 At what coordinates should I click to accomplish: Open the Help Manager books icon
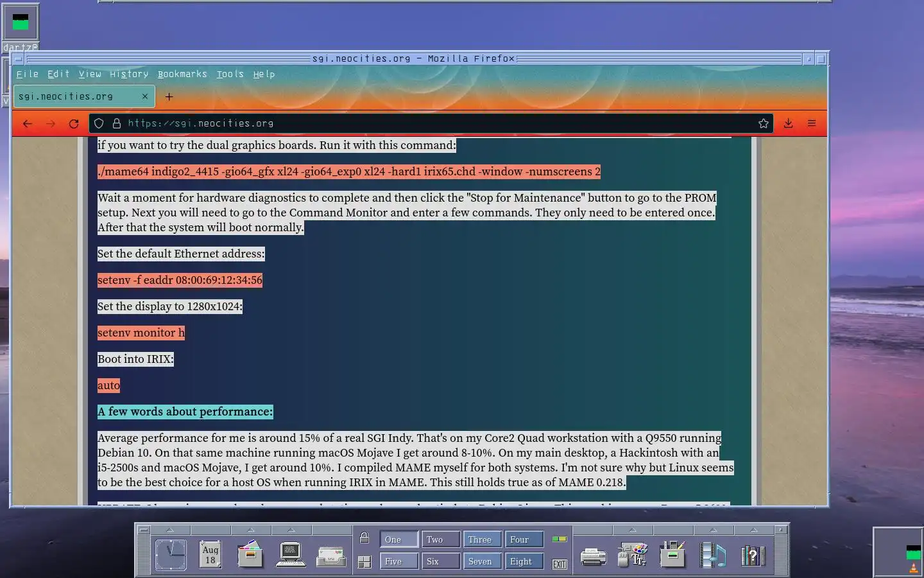[753, 556]
